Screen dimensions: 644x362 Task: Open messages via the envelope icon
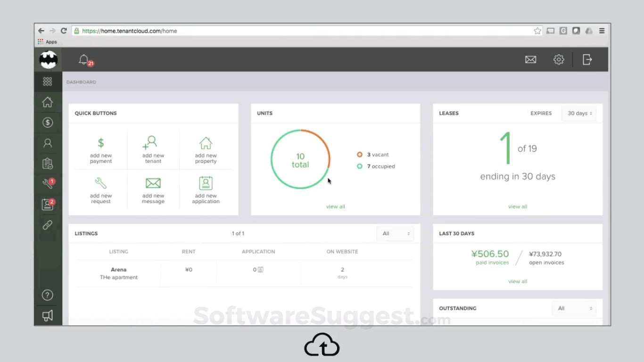[x=530, y=59]
